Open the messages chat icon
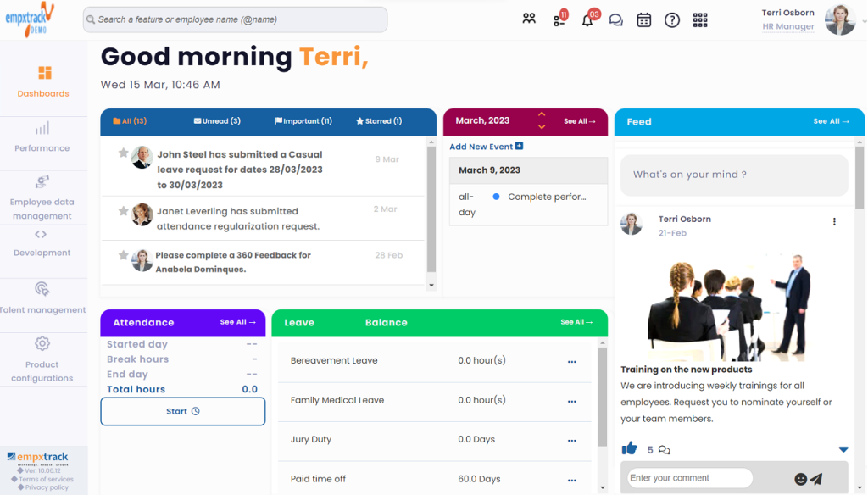 pos(616,19)
